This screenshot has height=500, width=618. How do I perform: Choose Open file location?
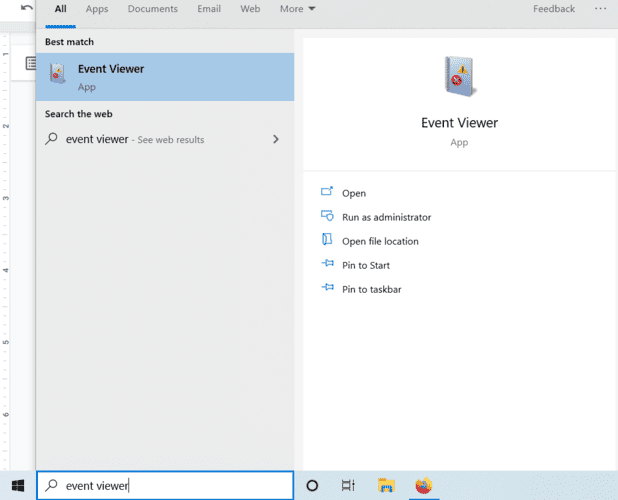tap(380, 241)
